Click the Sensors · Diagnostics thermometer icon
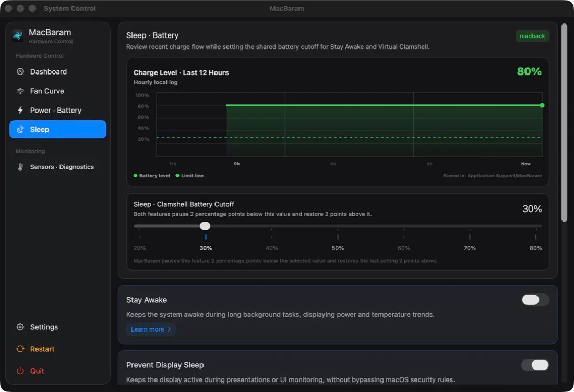The width and height of the screenshot is (574, 392). 20,167
